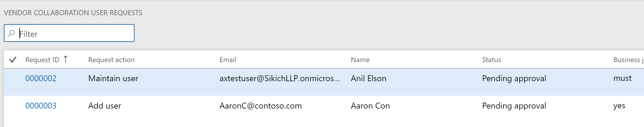The width and height of the screenshot is (644, 127).
Task: Click the axtestuser@SikichLLP email cell
Action: pos(279,79)
